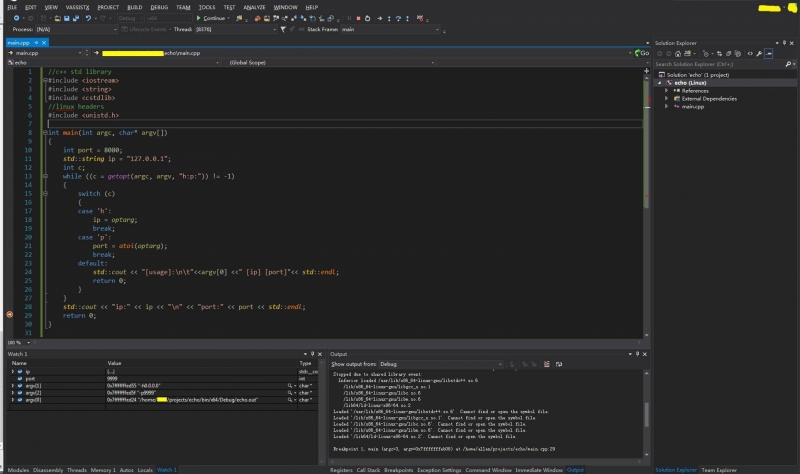Click the VA Go button

pyautogui.click(x=642, y=53)
